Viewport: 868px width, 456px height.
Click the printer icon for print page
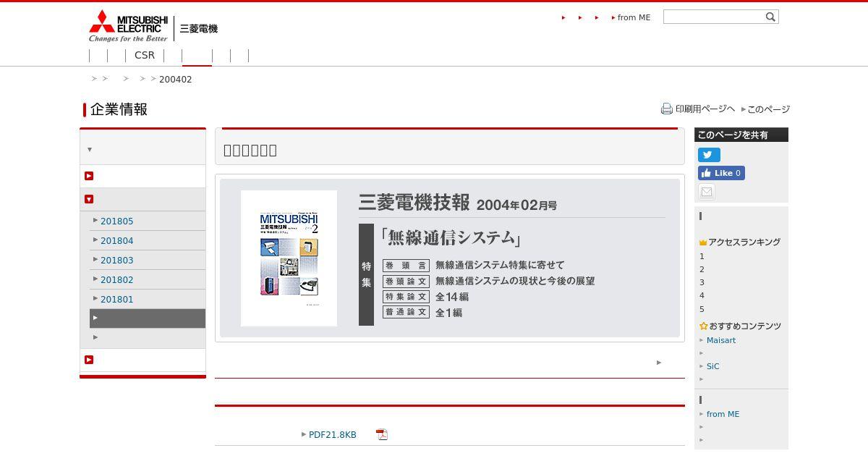click(x=666, y=109)
